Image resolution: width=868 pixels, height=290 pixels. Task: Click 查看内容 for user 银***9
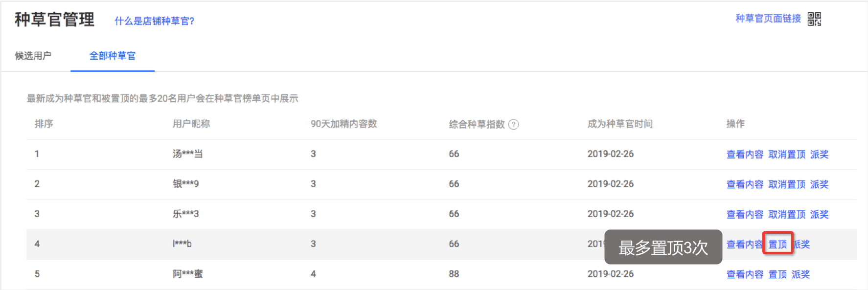pyautogui.click(x=745, y=184)
